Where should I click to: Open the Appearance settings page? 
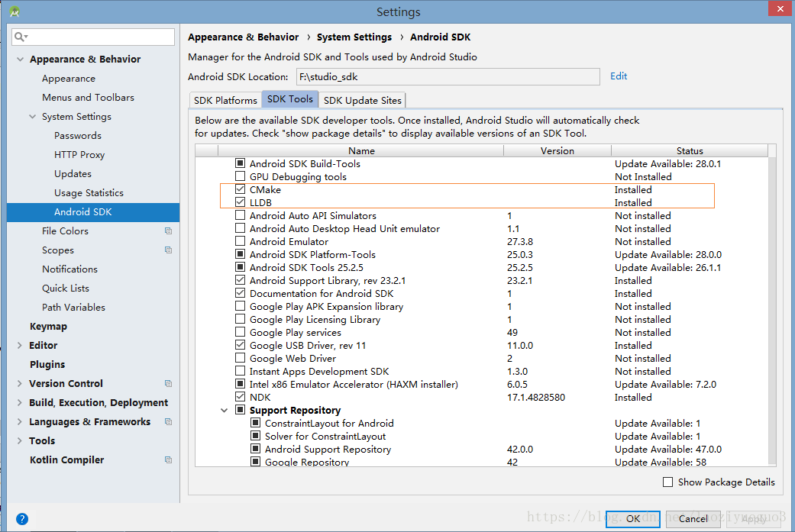[69, 79]
